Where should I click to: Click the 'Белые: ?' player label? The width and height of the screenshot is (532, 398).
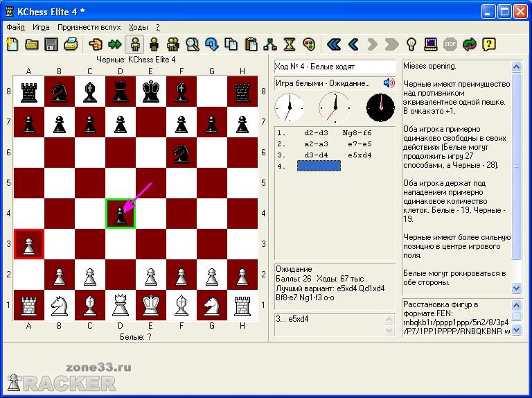(136, 337)
